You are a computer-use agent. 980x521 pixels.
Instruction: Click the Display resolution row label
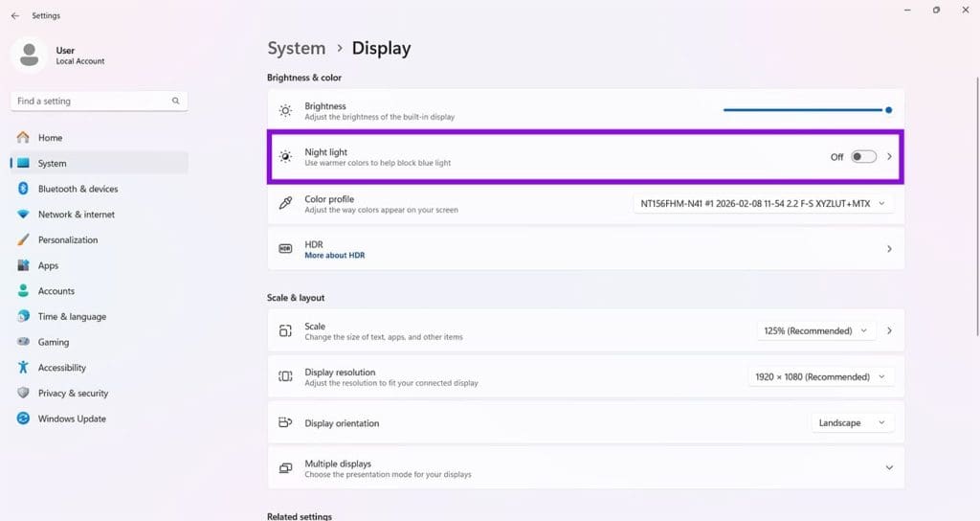click(340, 373)
